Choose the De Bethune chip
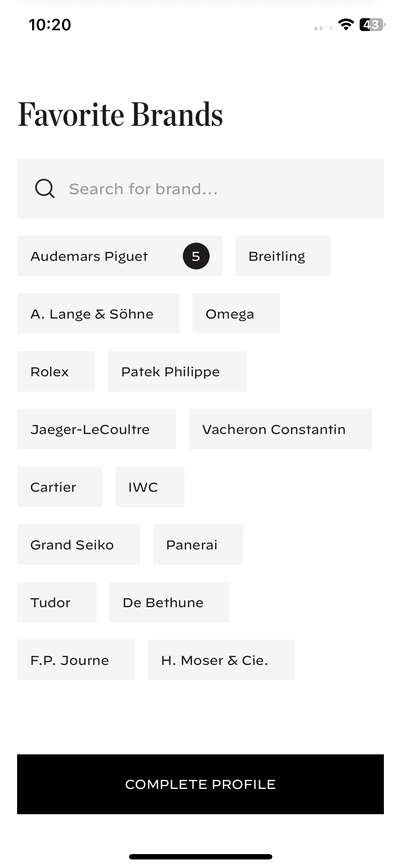 point(169,602)
